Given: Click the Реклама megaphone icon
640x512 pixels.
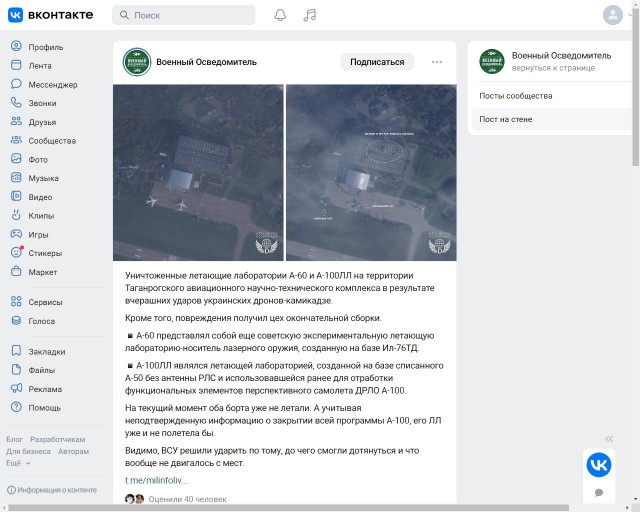Looking at the screenshot, I should [16, 389].
